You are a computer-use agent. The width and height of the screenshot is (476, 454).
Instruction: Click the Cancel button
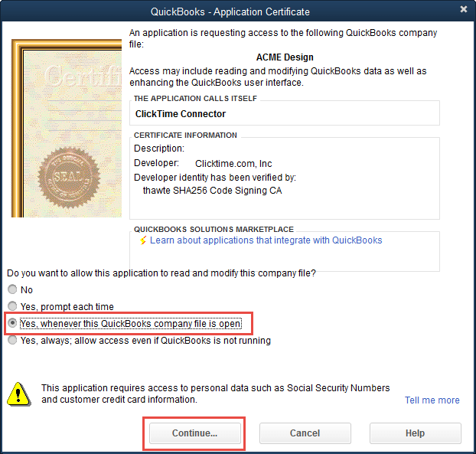point(305,433)
